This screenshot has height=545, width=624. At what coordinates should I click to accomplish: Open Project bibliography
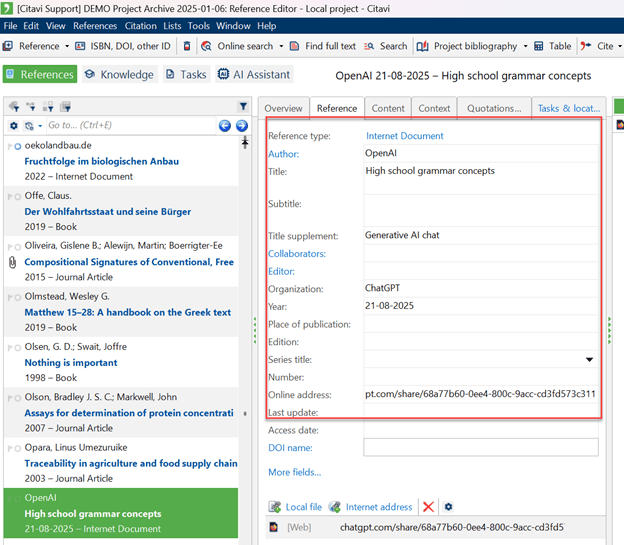[467, 46]
